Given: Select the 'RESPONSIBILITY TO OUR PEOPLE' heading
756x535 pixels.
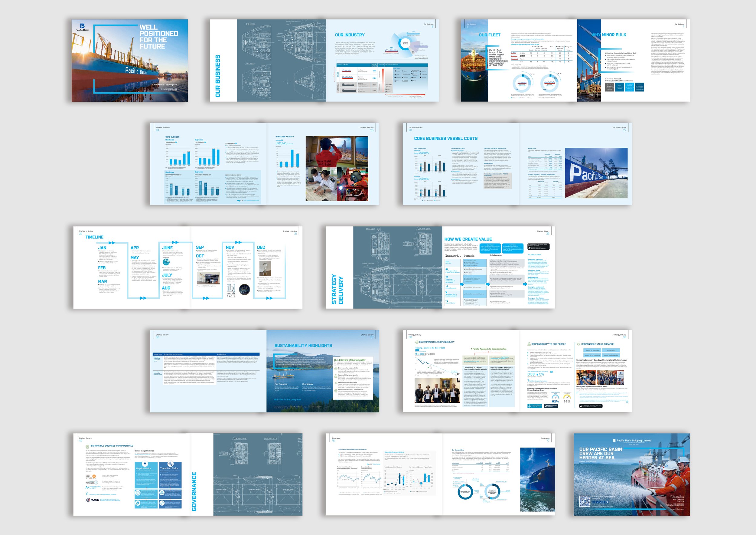Looking at the screenshot, I should (x=549, y=344).
